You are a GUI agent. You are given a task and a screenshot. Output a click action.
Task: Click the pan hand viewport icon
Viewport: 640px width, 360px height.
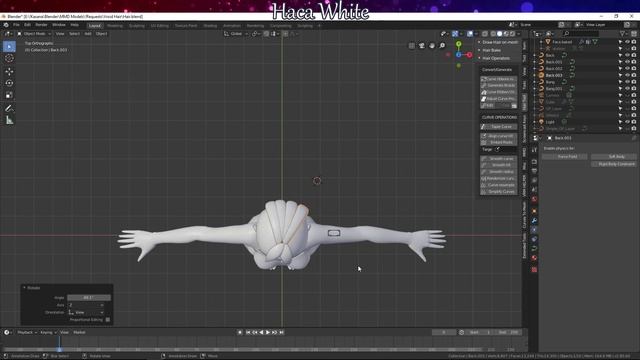pos(432,46)
